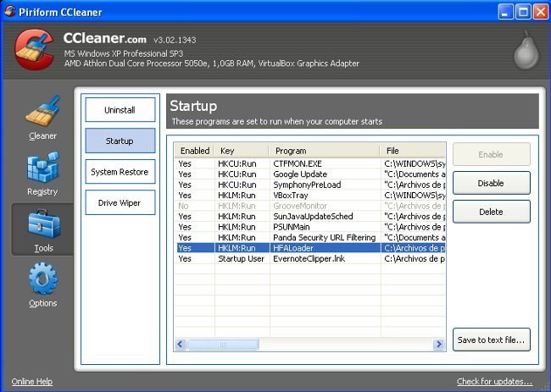Viewport: 551px width, 392px height.
Task: Click the horizontal scrollbar right arrow
Action: coord(439,345)
